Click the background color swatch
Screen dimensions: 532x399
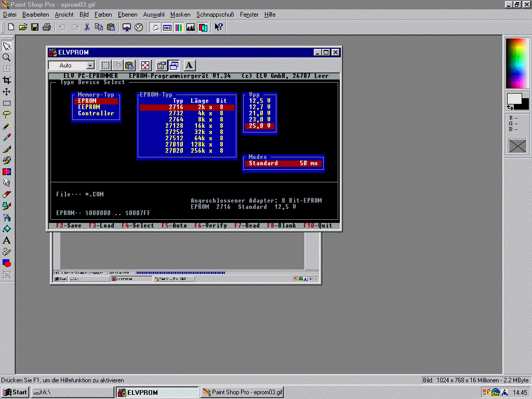click(525, 104)
